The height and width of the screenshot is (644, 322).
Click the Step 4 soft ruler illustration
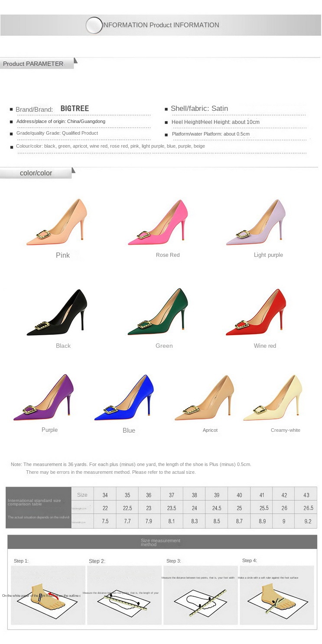pyautogui.click(x=276, y=595)
